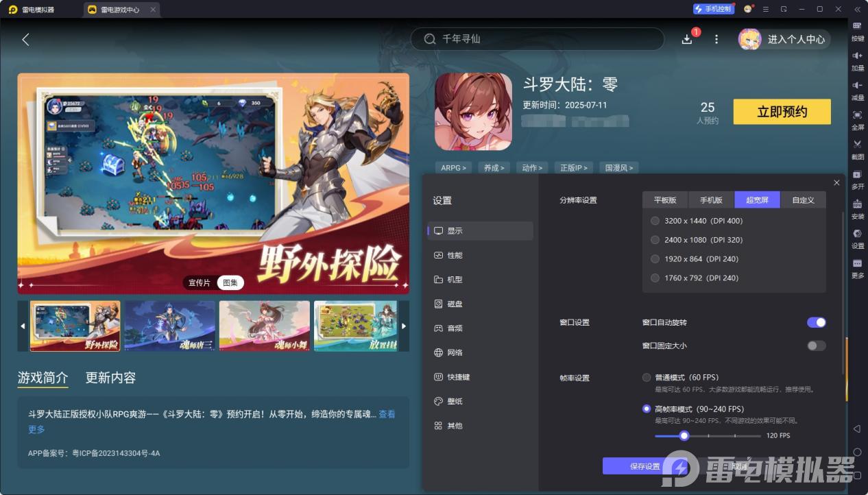
Task: Click the 国漫风 tag
Action: [x=618, y=167]
